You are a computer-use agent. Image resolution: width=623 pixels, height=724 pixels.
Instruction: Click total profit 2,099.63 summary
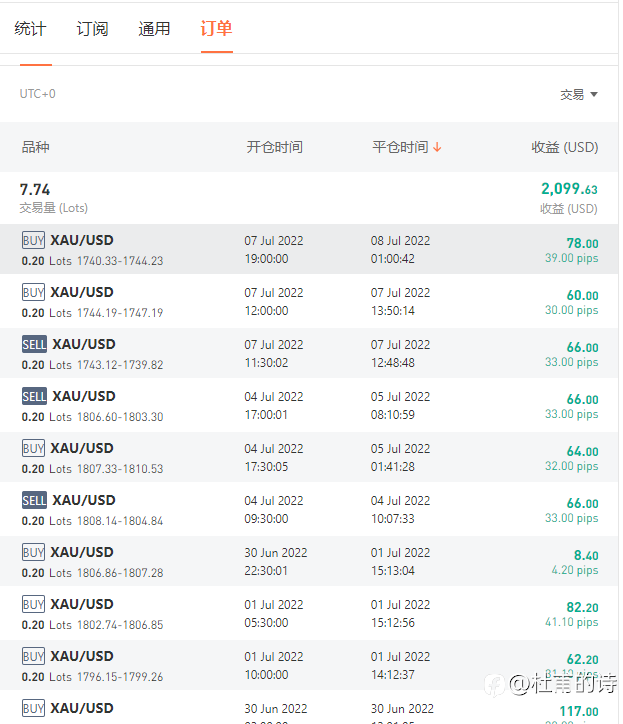pyautogui.click(x=569, y=190)
